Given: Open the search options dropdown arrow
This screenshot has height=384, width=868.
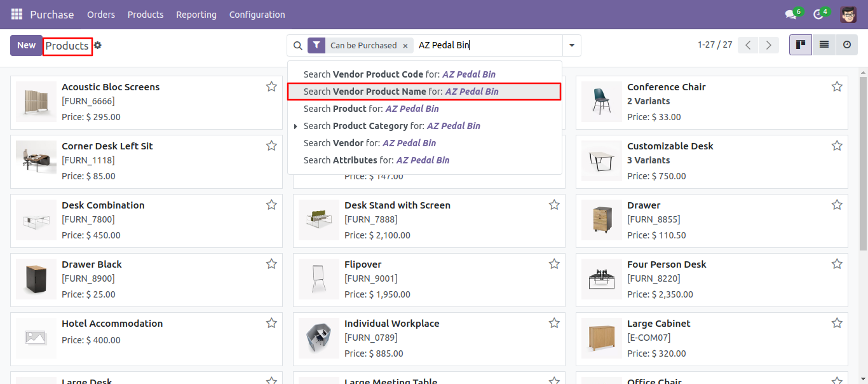Looking at the screenshot, I should (x=572, y=46).
